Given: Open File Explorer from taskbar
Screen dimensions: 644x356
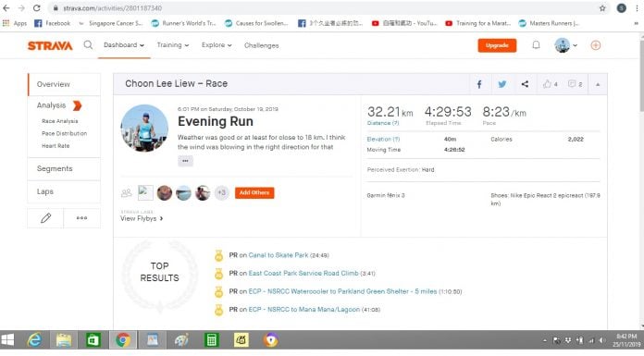Looking at the screenshot, I should (64, 340).
